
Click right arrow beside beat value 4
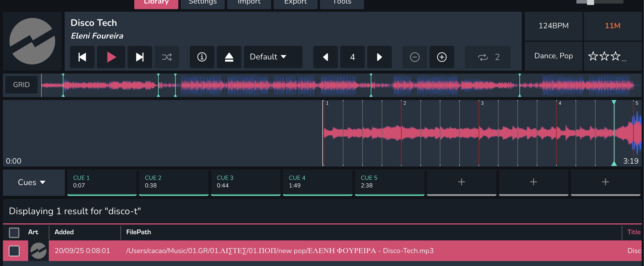point(379,57)
